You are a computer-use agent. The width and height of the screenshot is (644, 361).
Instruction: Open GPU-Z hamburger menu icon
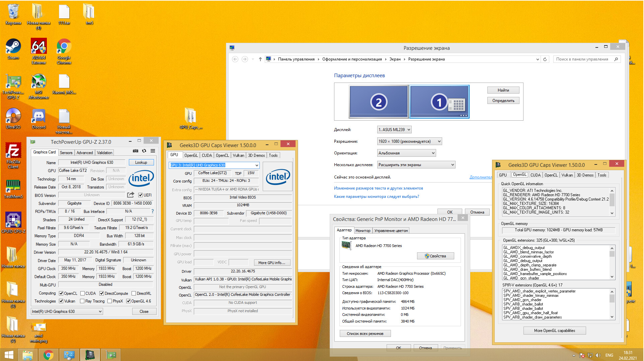click(x=153, y=151)
